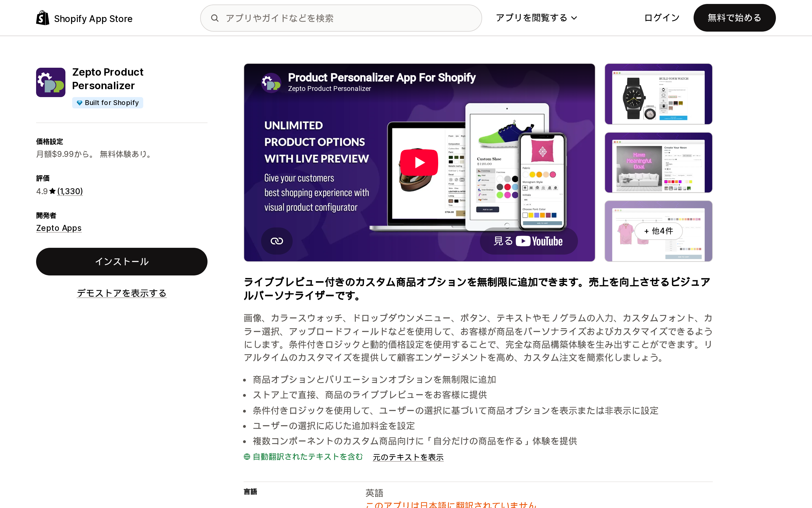Click the copy link icon on video
This screenshot has width=812, height=508.
point(277,241)
